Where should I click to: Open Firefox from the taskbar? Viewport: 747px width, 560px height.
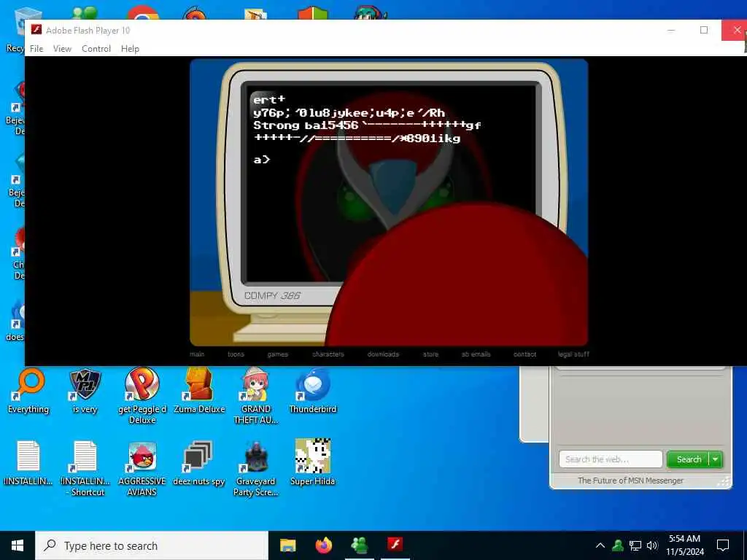pyautogui.click(x=323, y=545)
